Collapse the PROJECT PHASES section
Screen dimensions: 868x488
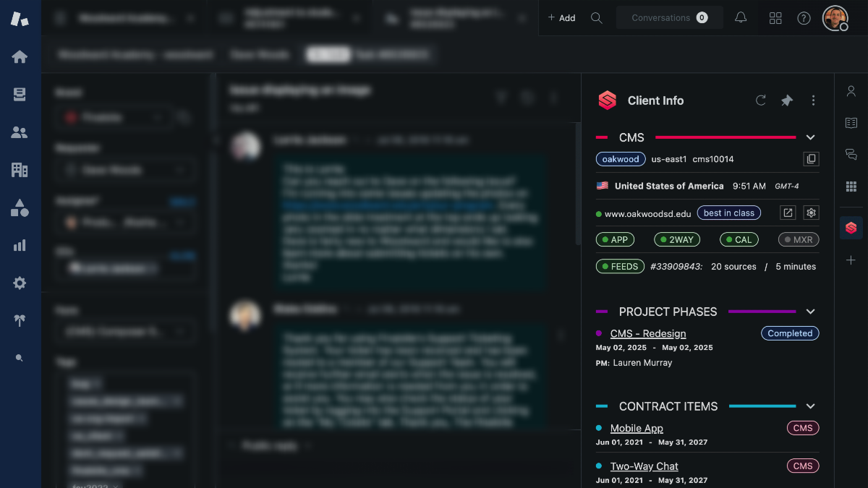coord(810,312)
